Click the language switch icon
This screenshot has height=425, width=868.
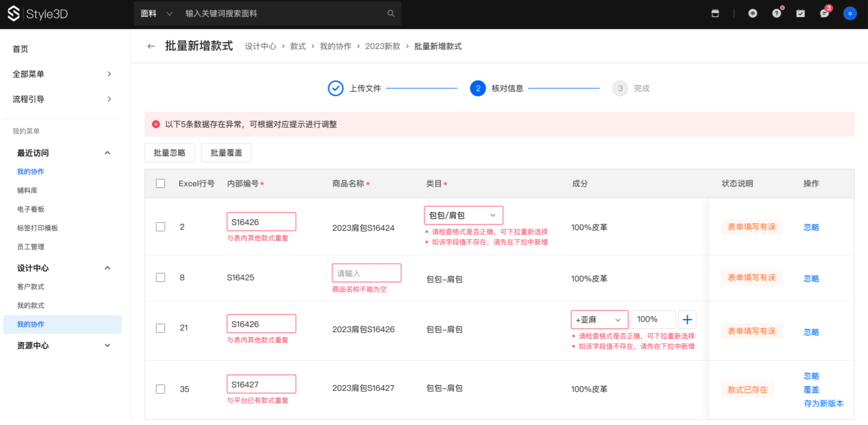(752, 14)
